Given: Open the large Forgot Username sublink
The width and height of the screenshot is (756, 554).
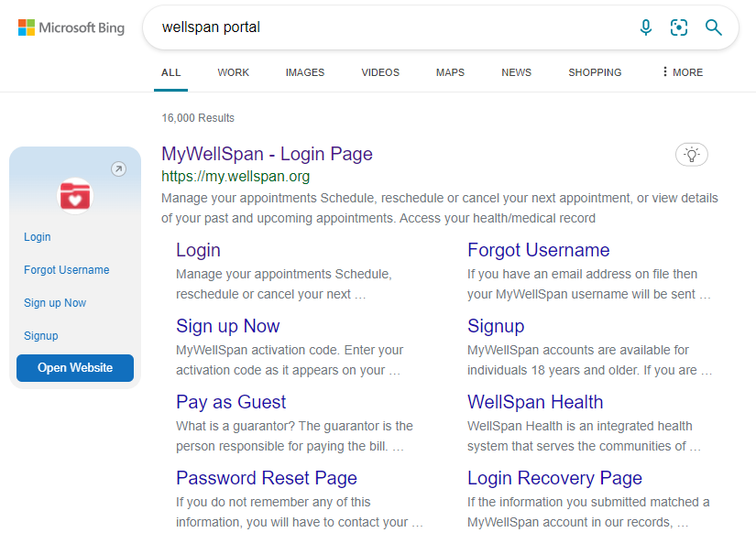Looking at the screenshot, I should [538, 250].
